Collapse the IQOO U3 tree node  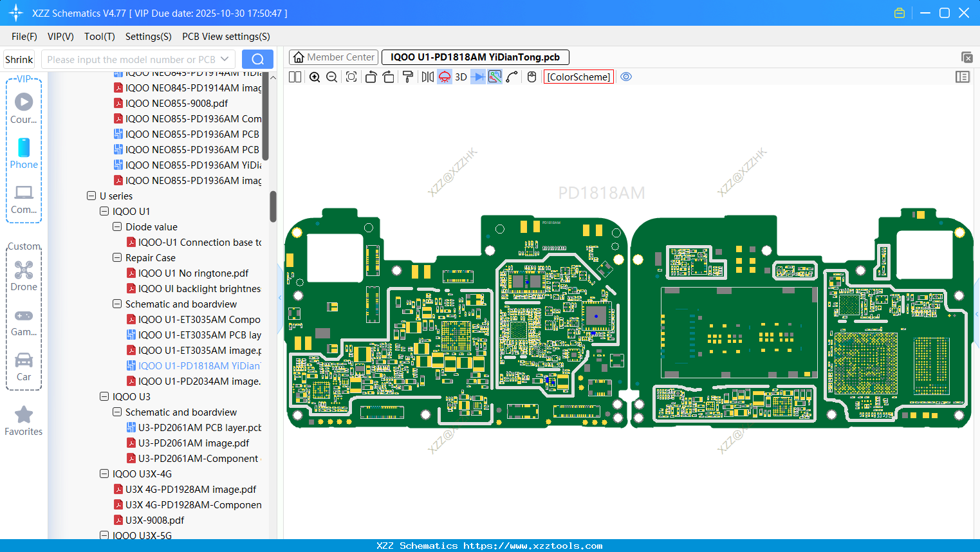[x=104, y=396]
